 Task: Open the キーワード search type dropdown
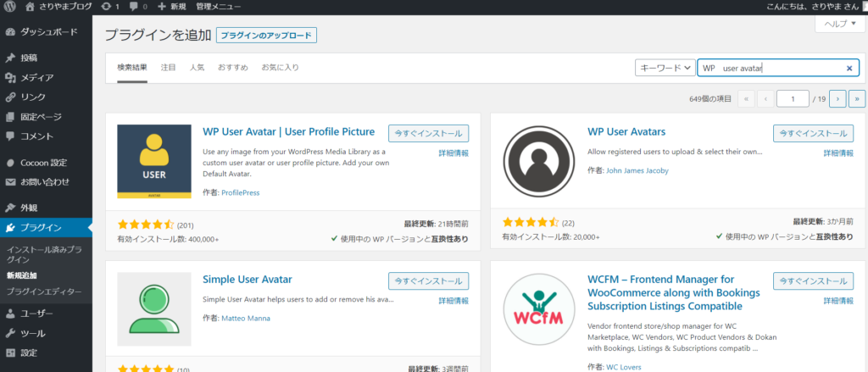(665, 68)
